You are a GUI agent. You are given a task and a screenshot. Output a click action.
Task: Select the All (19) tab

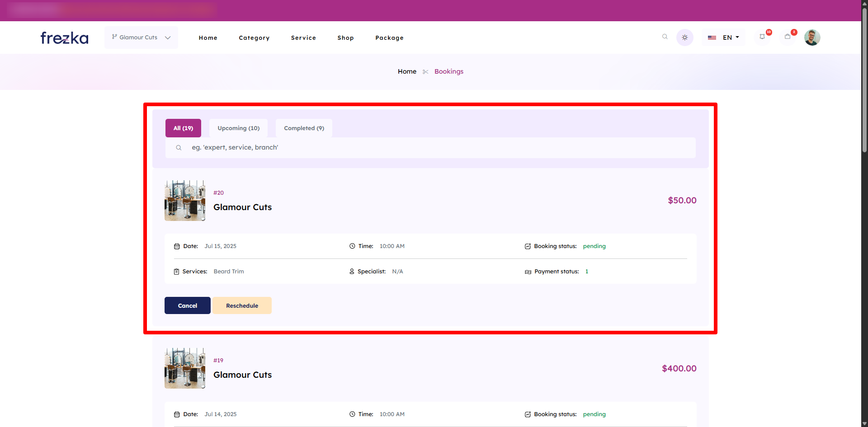[x=183, y=128]
